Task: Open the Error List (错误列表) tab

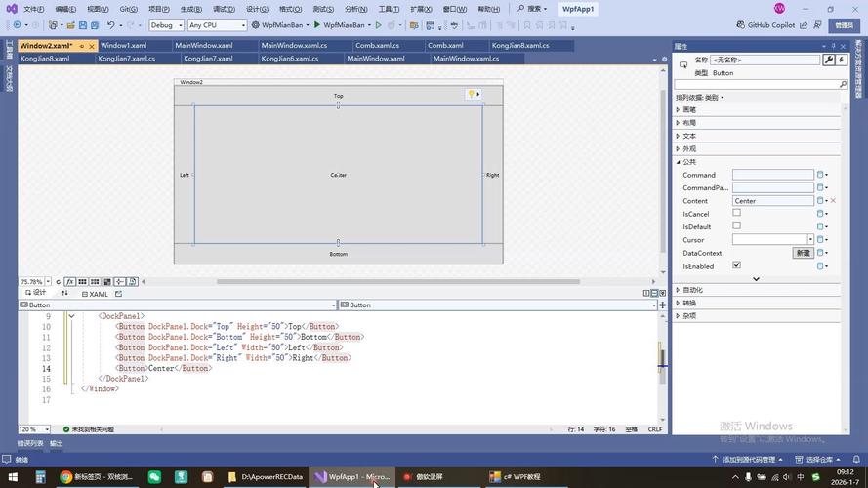Action: coord(30,443)
